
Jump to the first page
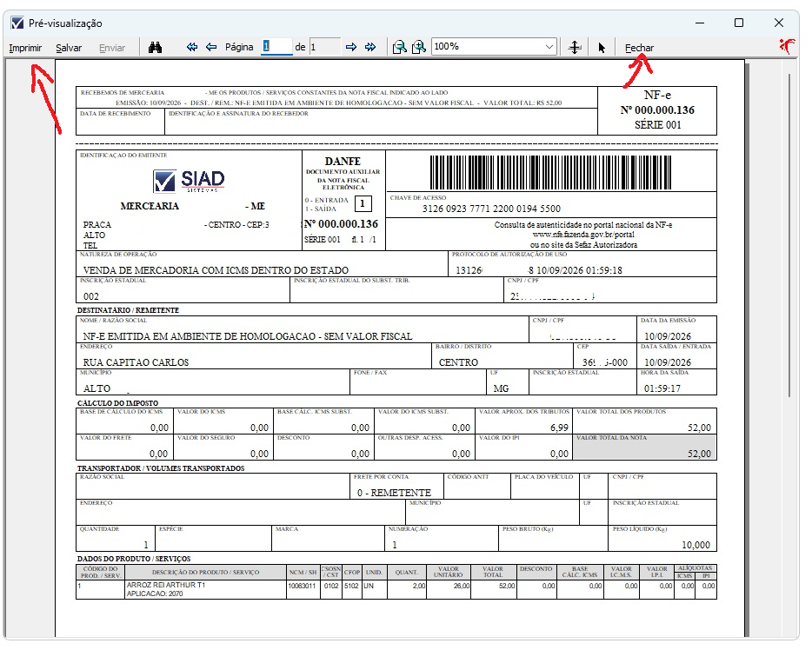192,47
